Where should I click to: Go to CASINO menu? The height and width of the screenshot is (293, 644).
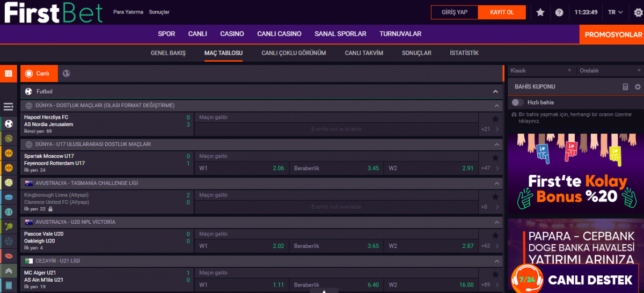point(232,34)
